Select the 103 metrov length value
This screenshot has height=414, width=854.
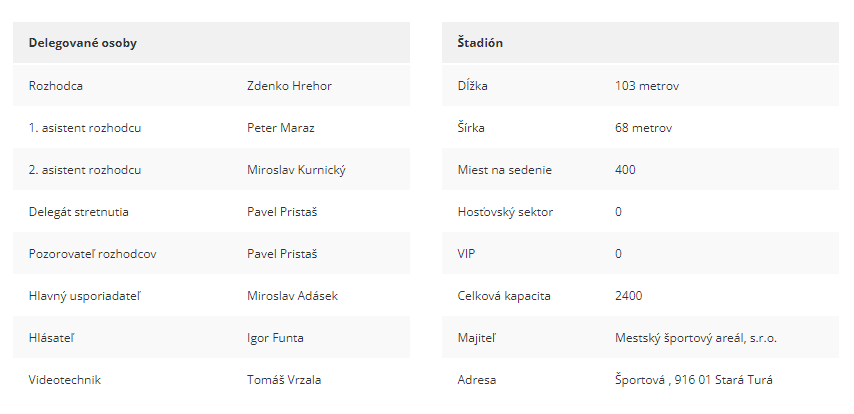click(647, 86)
